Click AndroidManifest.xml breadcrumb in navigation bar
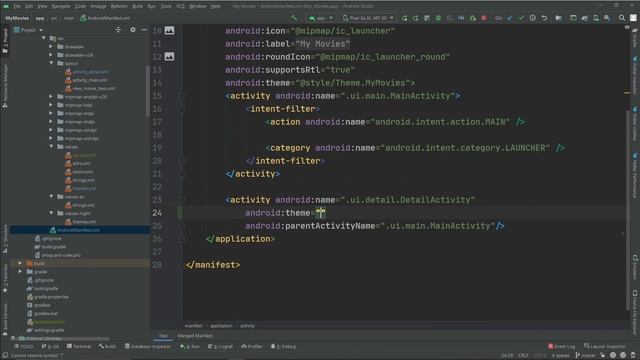This screenshot has width=640, height=360. 105,18
